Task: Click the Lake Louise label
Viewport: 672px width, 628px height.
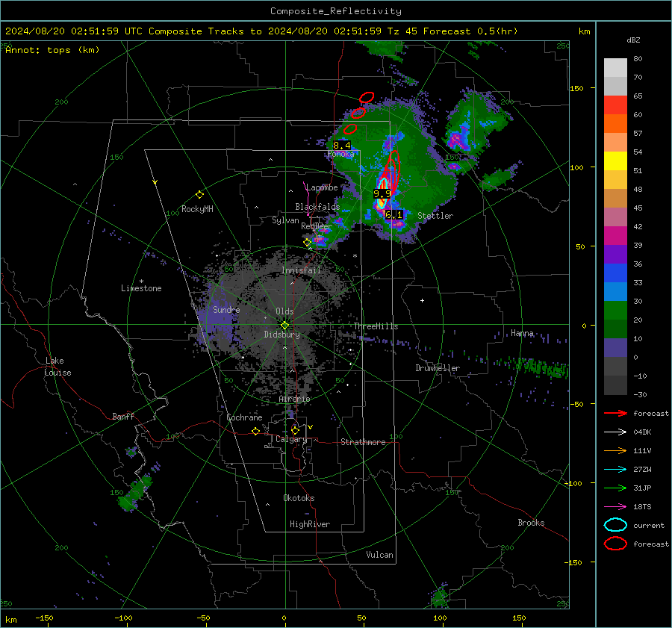Action: (57, 367)
